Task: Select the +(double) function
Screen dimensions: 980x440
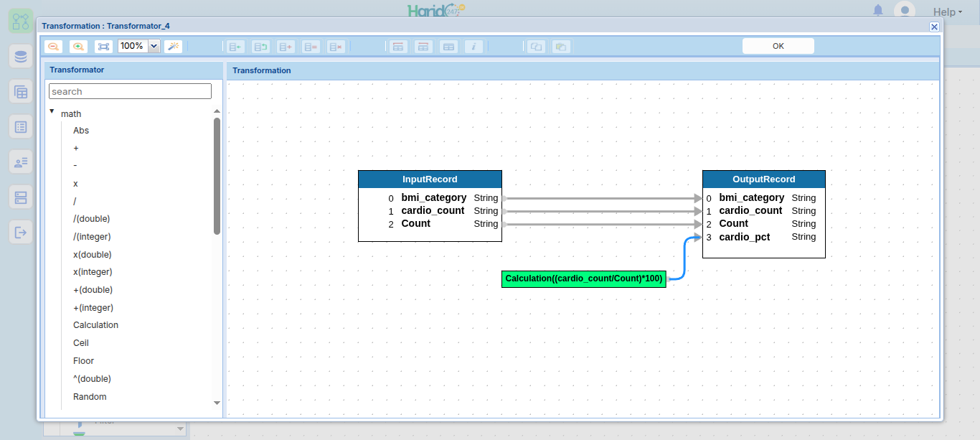Action: (93, 290)
